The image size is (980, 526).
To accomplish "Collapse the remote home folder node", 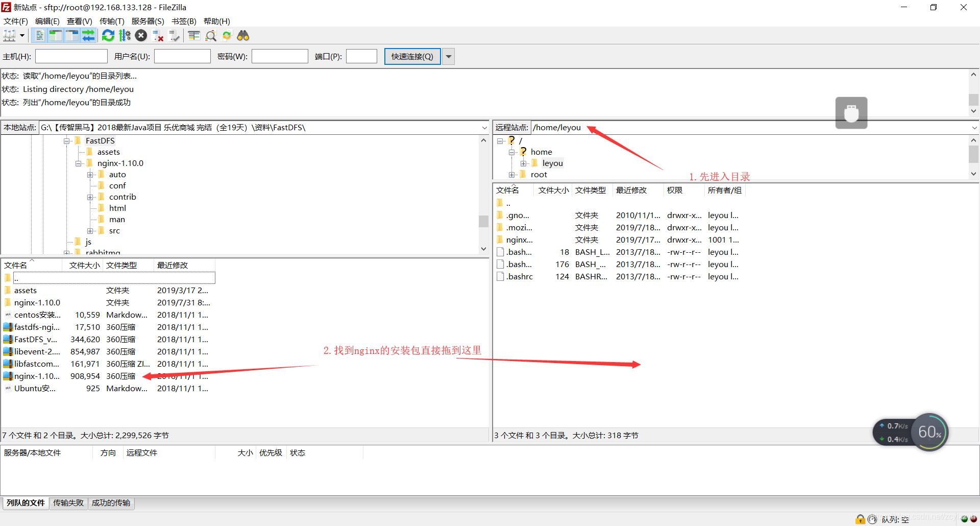I will click(x=511, y=152).
